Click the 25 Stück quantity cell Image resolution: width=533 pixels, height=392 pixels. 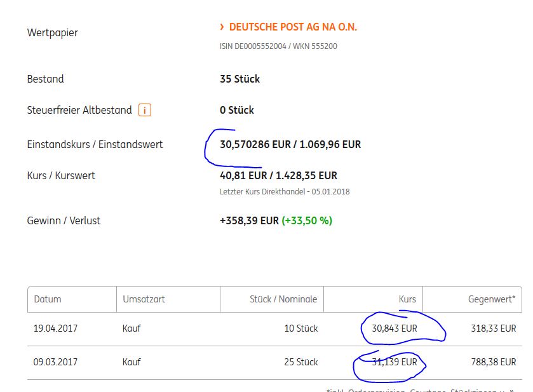point(301,362)
